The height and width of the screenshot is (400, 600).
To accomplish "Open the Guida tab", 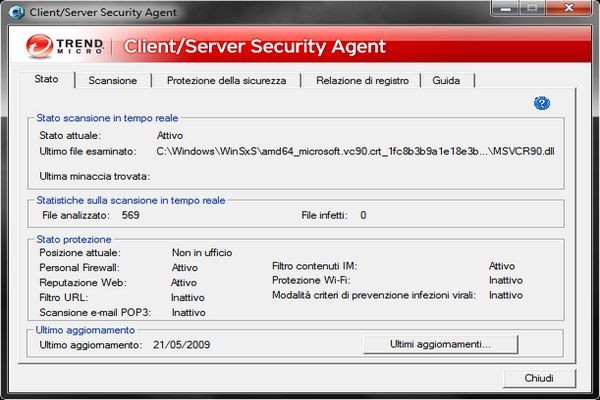I will pyautogui.click(x=446, y=80).
